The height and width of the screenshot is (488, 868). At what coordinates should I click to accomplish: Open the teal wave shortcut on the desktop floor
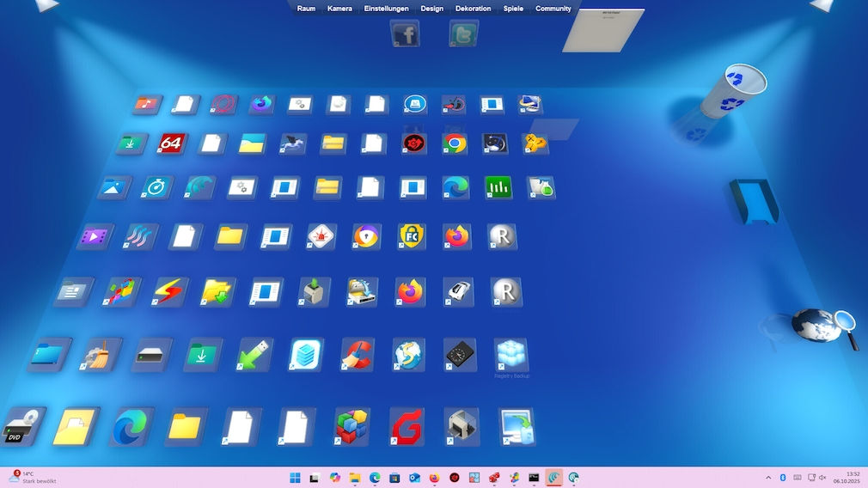click(x=200, y=187)
